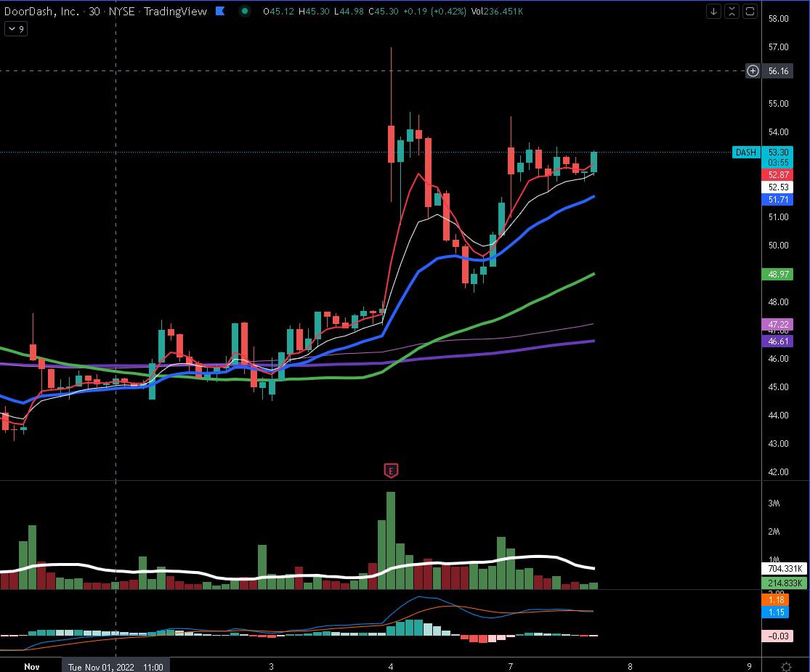The image size is (810, 672).
Task: Click the white 52.53 moving average label
Action: [778, 187]
